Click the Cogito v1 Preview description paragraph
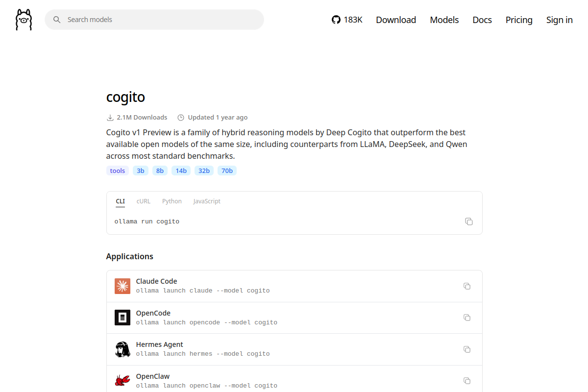The height and width of the screenshot is (392, 588). [x=287, y=145]
